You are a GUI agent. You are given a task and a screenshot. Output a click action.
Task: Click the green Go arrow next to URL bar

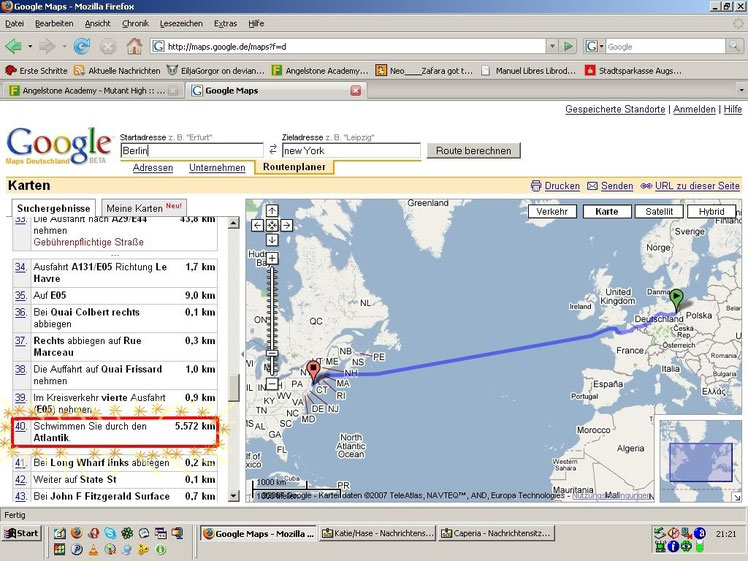pos(568,46)
